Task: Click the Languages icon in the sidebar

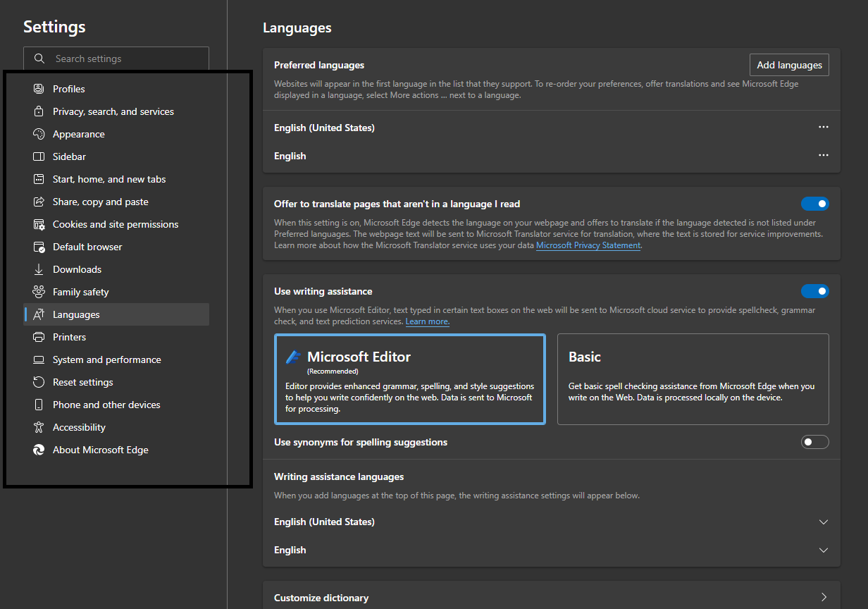Action: (39, 314)
